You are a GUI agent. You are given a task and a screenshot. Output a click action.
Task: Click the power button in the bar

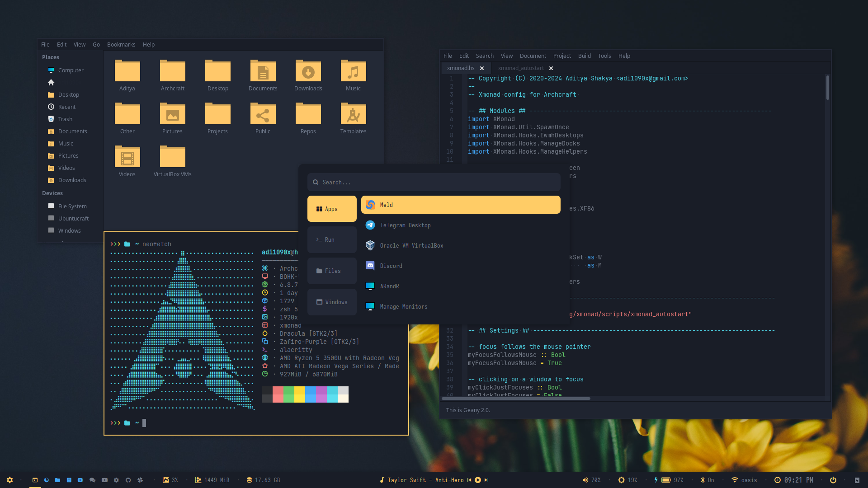coord(833,480)
